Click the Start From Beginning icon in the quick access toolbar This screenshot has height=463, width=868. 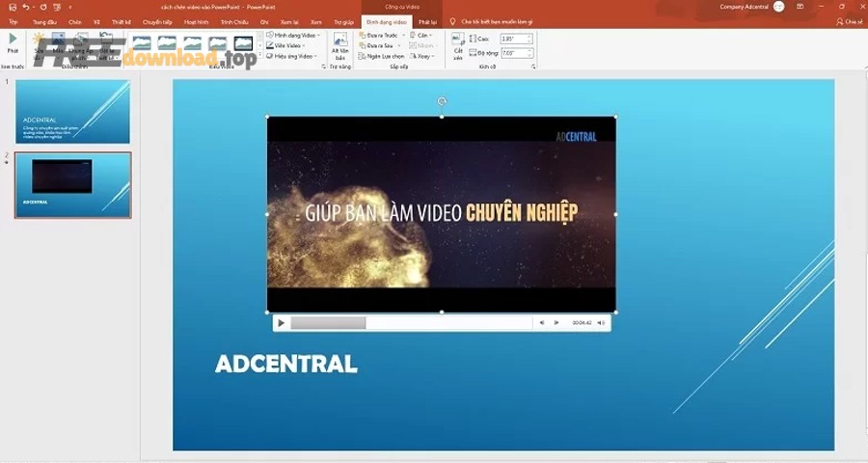point(57,7)
